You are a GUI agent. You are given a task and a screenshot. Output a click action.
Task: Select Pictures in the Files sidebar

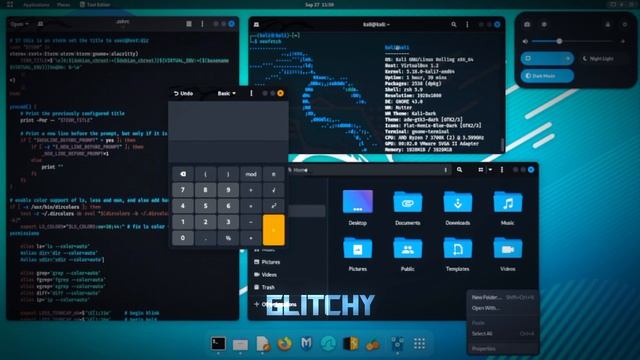coord(271,262)
